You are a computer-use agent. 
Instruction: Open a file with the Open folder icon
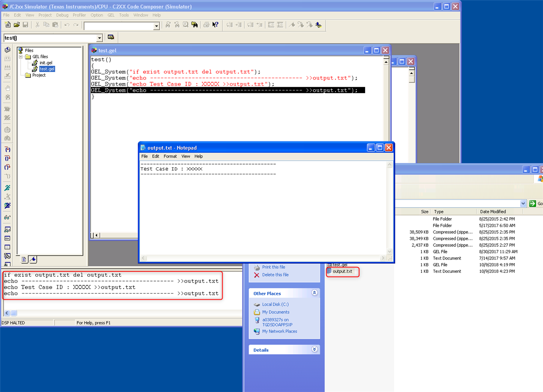point(16,25)
